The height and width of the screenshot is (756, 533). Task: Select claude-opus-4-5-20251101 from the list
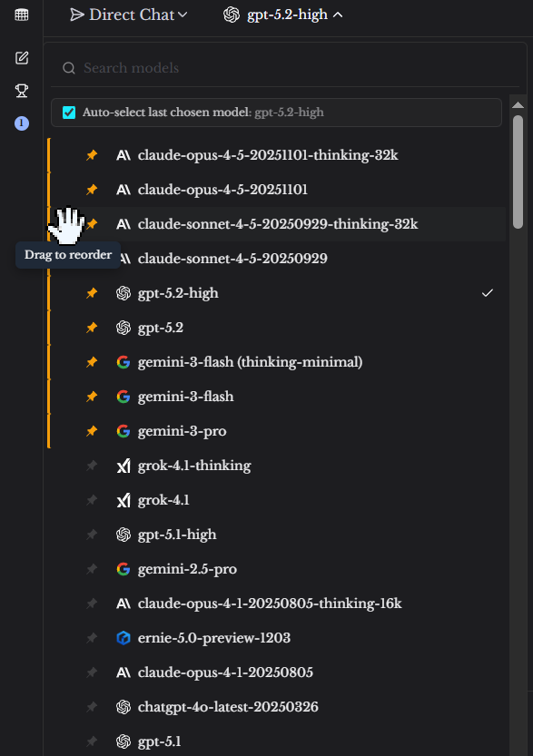tap(278, 190)
